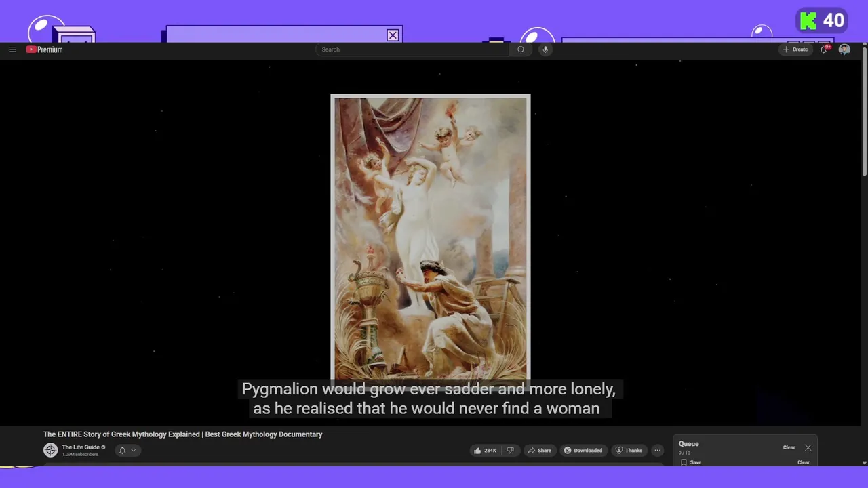Screen dimensions: 868x488
Task: Open the Downloaded button
Action: point(583,450)
